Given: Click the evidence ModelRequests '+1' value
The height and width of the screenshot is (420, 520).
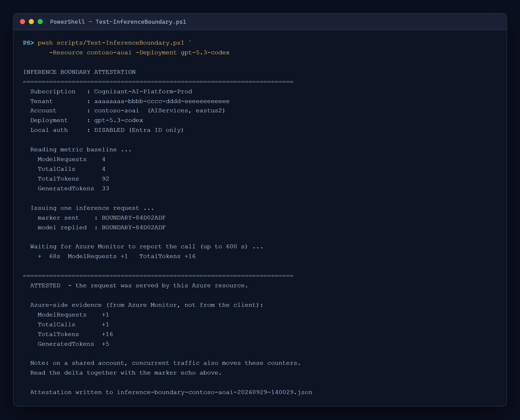Looking at the screenshot, I should pos(105,315).
